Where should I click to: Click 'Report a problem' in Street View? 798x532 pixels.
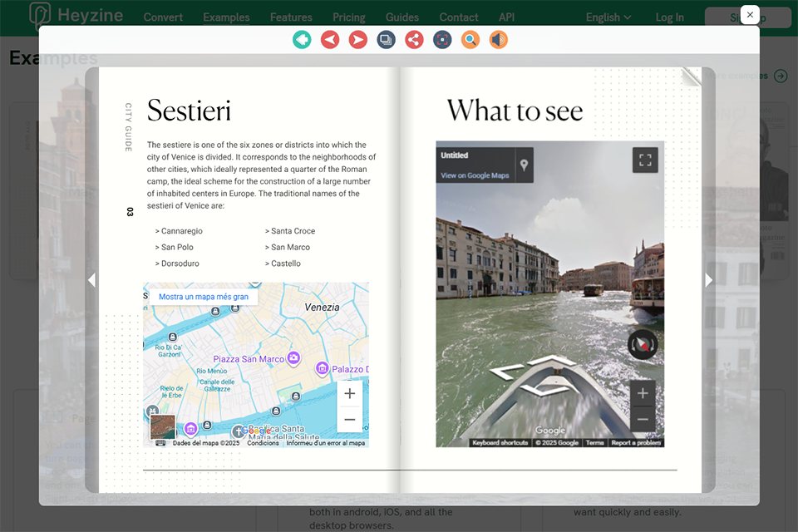[636, 443]
